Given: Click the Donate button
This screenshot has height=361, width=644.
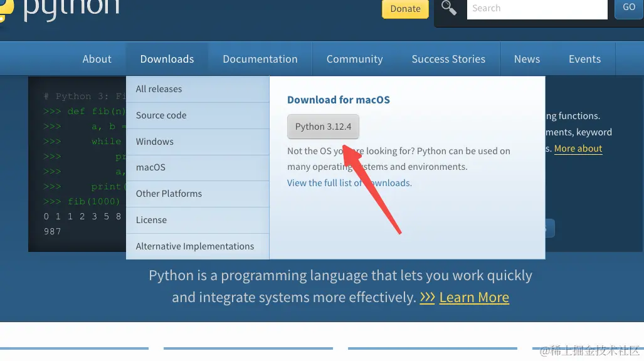Looking at the screenshot, I should click(404, 9).
